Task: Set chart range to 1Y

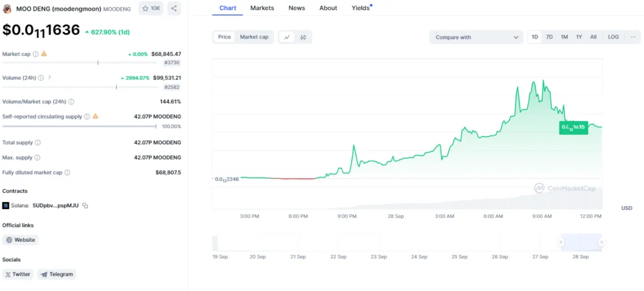Action: coord(579,37)
